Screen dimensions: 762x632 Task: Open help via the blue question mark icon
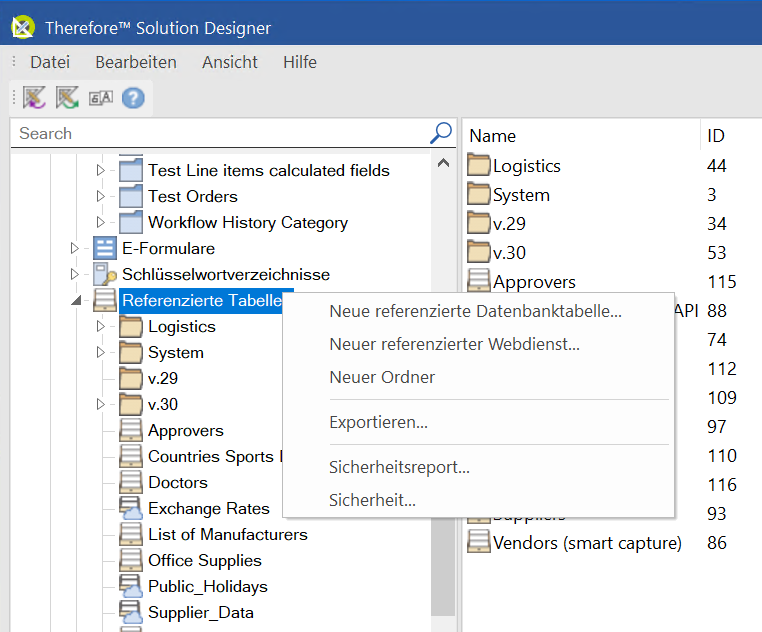pyautogui.click(x=133, y=98)
